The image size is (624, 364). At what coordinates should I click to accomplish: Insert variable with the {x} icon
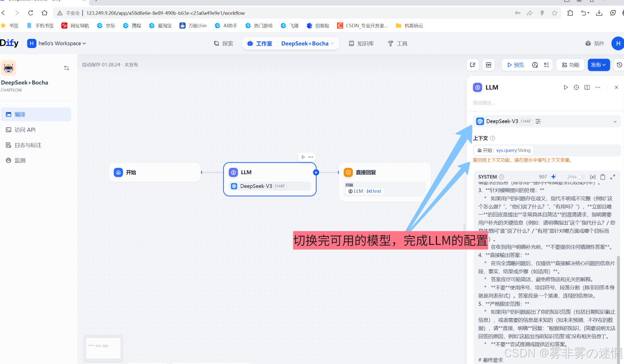[x=593, y=177]
